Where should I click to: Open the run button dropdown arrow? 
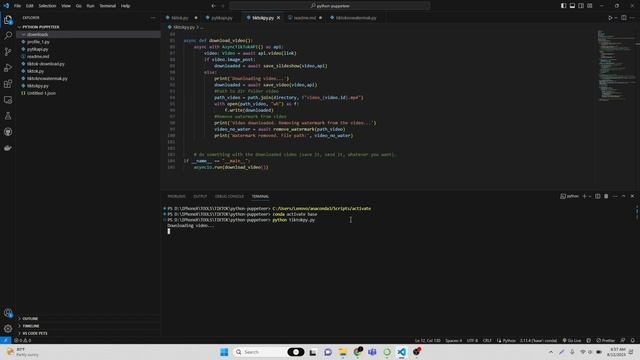pos(616,18)
